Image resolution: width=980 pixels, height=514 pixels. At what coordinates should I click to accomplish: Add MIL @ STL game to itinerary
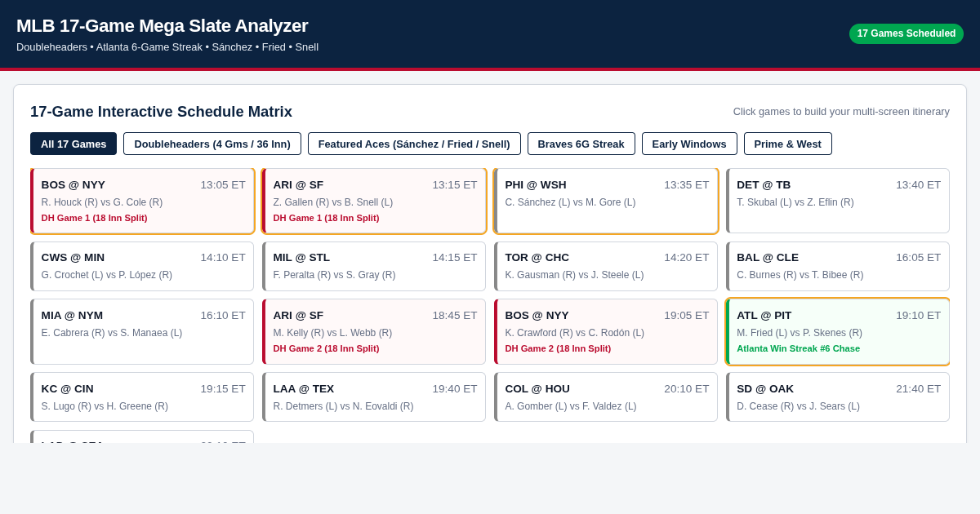pyautogui.click(x=374, y=266)
